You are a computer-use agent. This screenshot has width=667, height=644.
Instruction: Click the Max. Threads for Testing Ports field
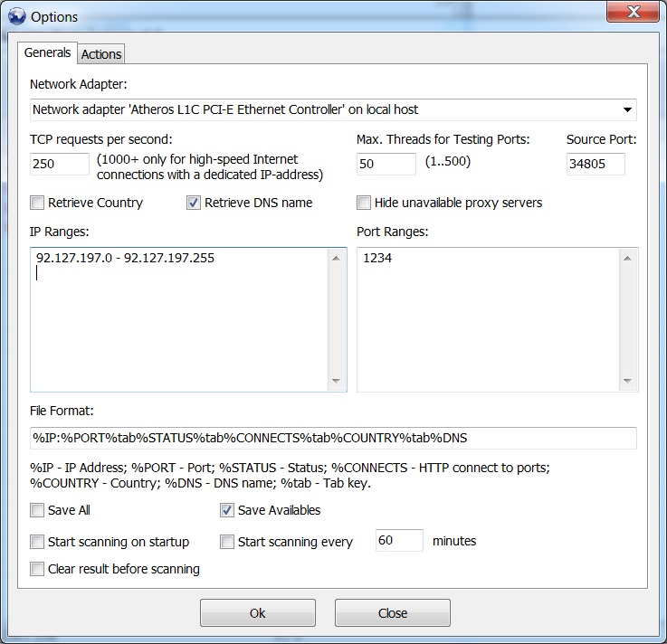(386, 164)
